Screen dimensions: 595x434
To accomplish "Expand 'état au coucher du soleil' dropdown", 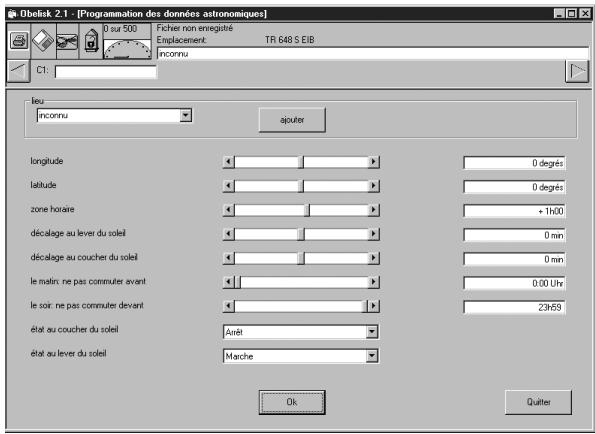I will pyautogui.click(x=372, y=332).
